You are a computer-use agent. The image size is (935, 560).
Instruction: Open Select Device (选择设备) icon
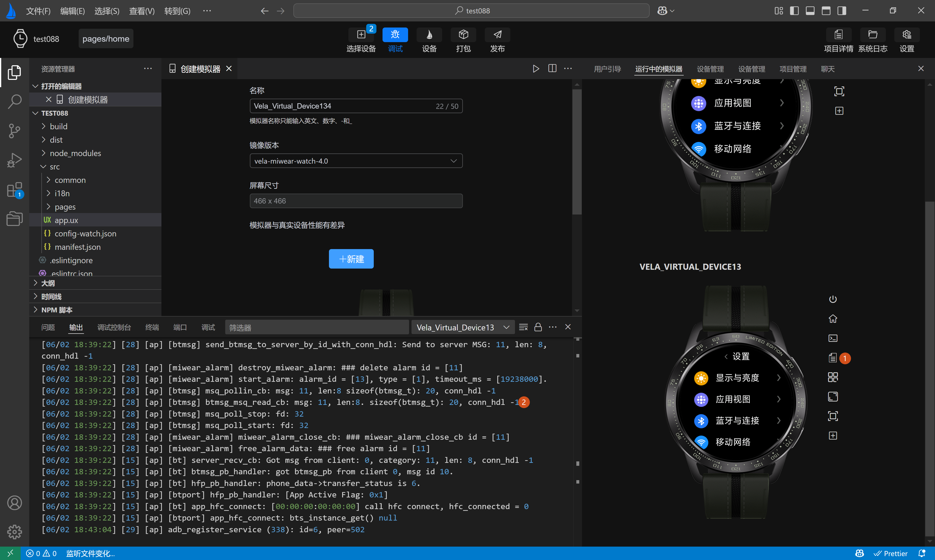click(x=361, y=35)
